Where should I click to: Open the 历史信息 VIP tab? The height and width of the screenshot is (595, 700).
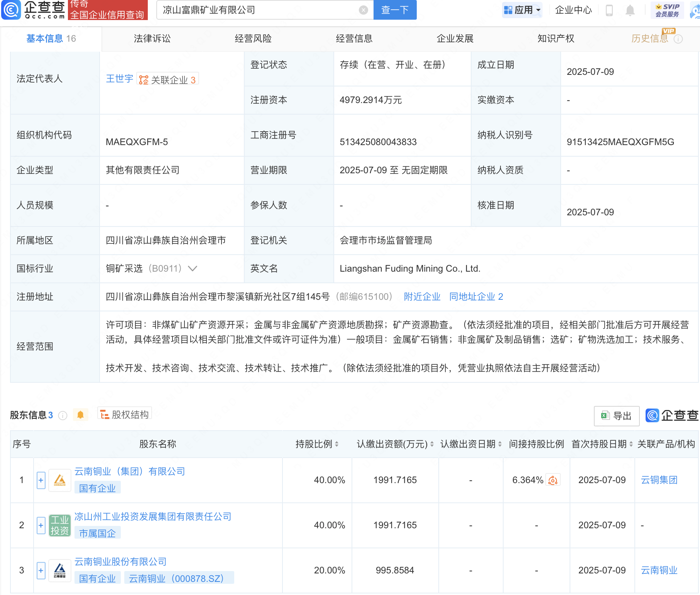click(650, 39)
